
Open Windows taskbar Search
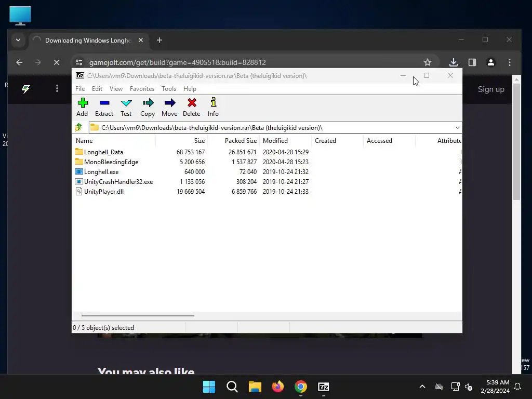(232, 387)
